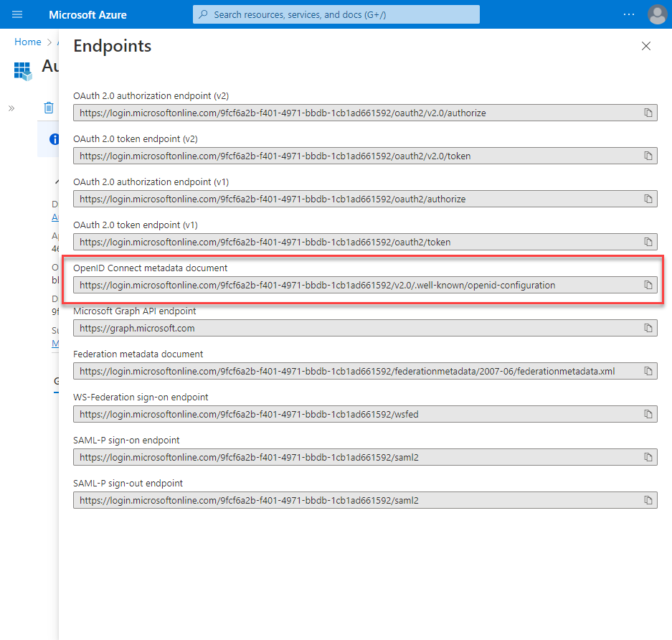Select the federationmetadata.xml URL field
672x640 pixels.
(x=365, y=371)
